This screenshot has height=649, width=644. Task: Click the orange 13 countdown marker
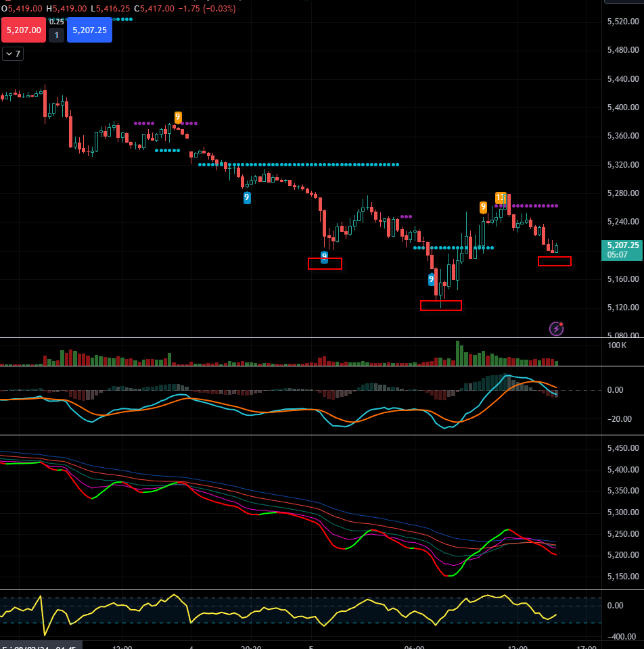tap(500, 197)
